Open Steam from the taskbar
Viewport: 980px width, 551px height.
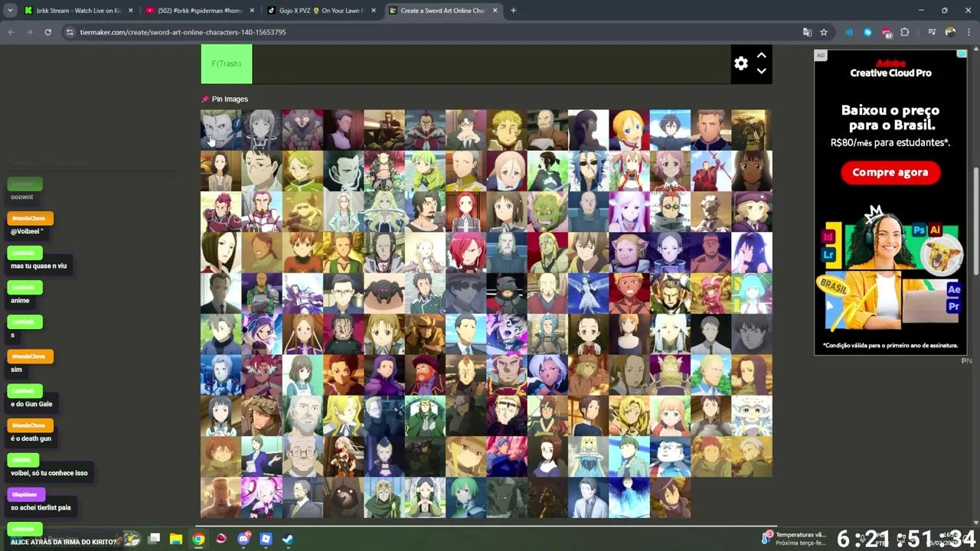[x=288, y=539]
